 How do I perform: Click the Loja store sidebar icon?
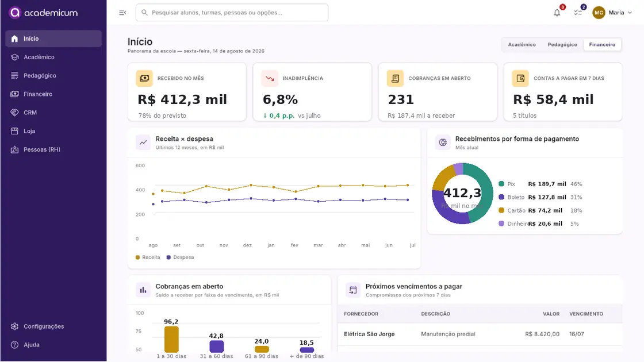(15, 131)
